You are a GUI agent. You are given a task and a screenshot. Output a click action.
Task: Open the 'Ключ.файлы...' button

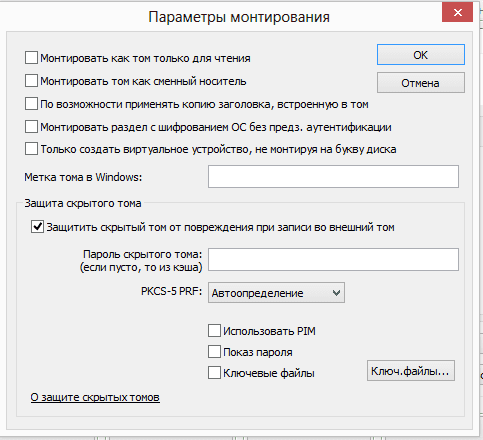click(411, 371)
